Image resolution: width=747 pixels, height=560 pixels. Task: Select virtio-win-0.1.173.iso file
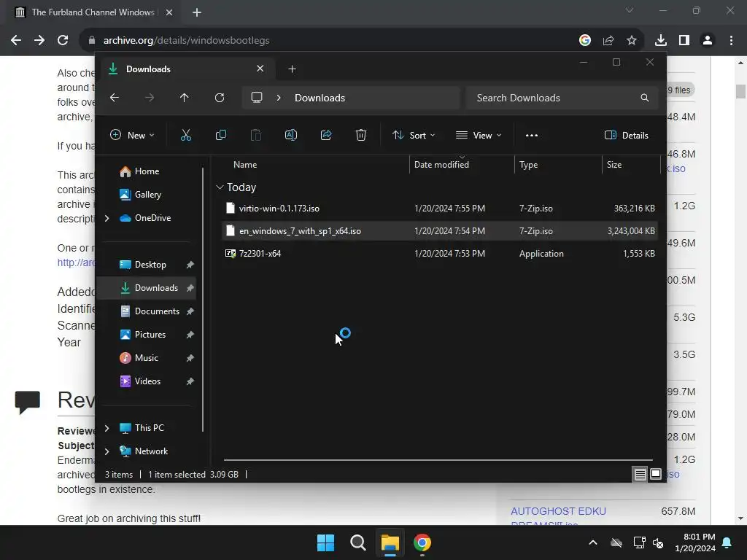point(440,209)
